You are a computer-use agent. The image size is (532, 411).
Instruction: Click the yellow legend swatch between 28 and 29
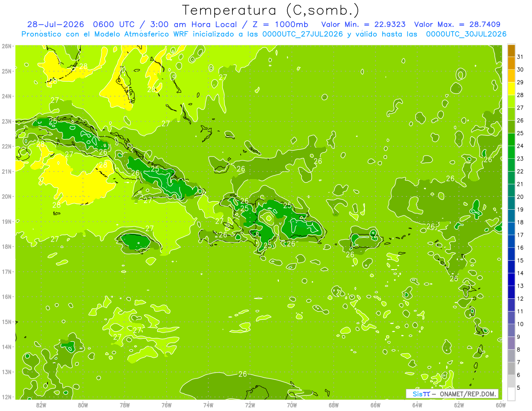(511, 89)
